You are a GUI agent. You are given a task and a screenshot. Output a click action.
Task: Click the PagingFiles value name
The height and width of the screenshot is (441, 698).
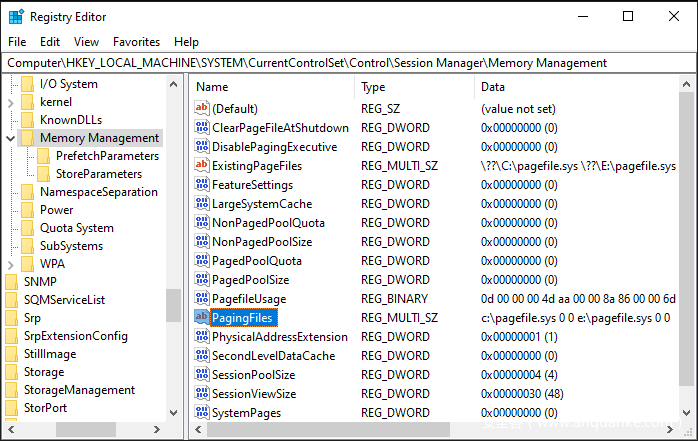(243, 318)
